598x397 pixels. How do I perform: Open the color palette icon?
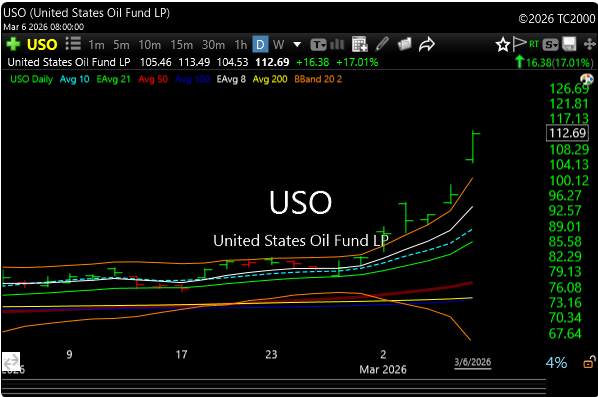(587, 79)
